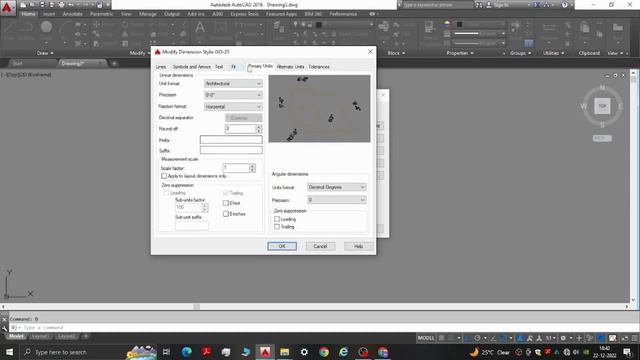
Task: Click into the Prefix input field
Action: tap(231, 140)
